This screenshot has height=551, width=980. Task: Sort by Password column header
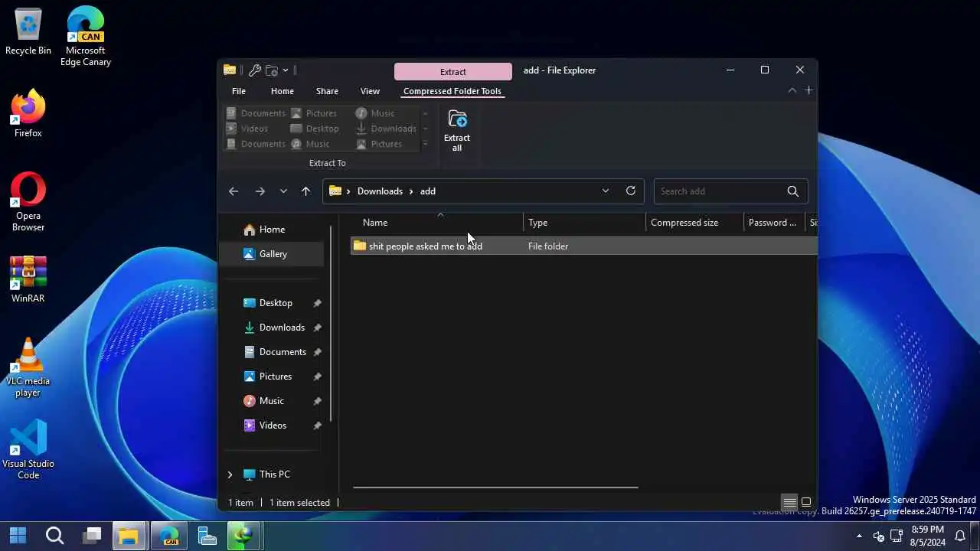(774, 223)
